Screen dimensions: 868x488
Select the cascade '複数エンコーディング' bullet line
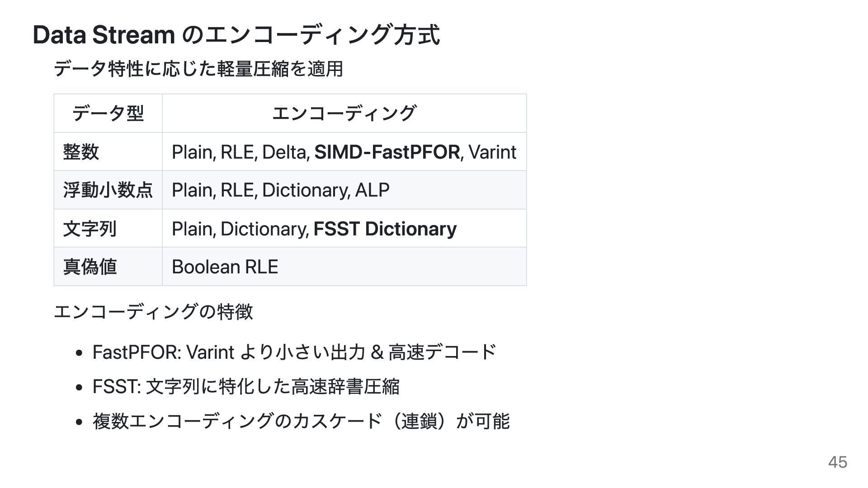coord(301,421)
